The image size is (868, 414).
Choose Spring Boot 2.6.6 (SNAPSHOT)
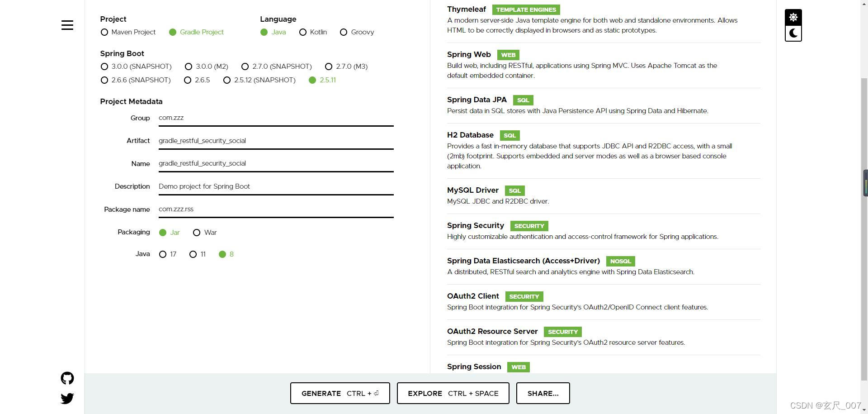(136, 80)
